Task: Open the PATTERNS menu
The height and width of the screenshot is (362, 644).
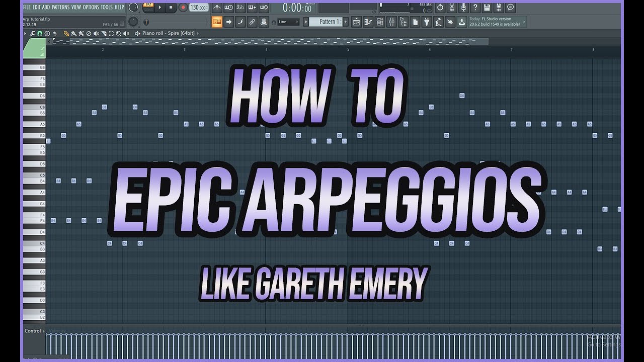Action: tap(60, 7)
